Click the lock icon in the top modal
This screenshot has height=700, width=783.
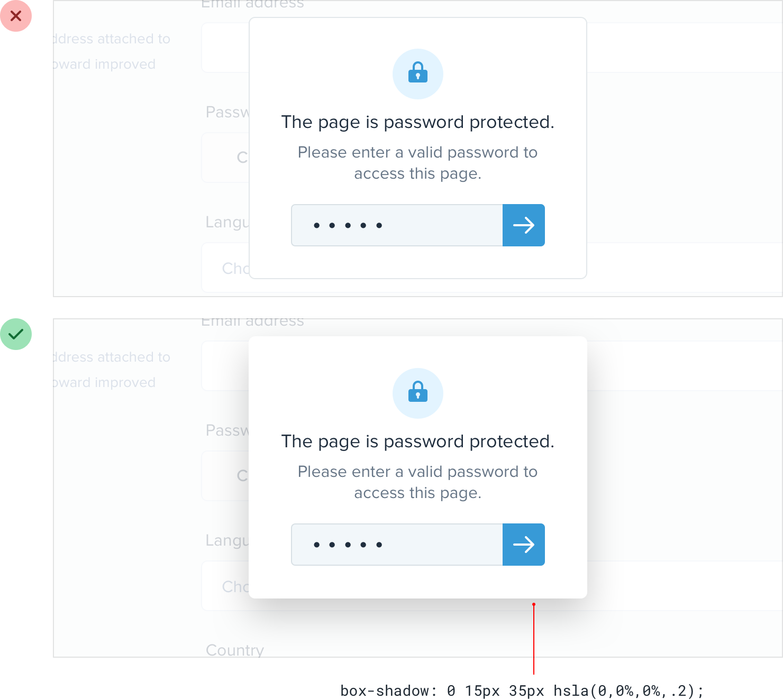418,72
